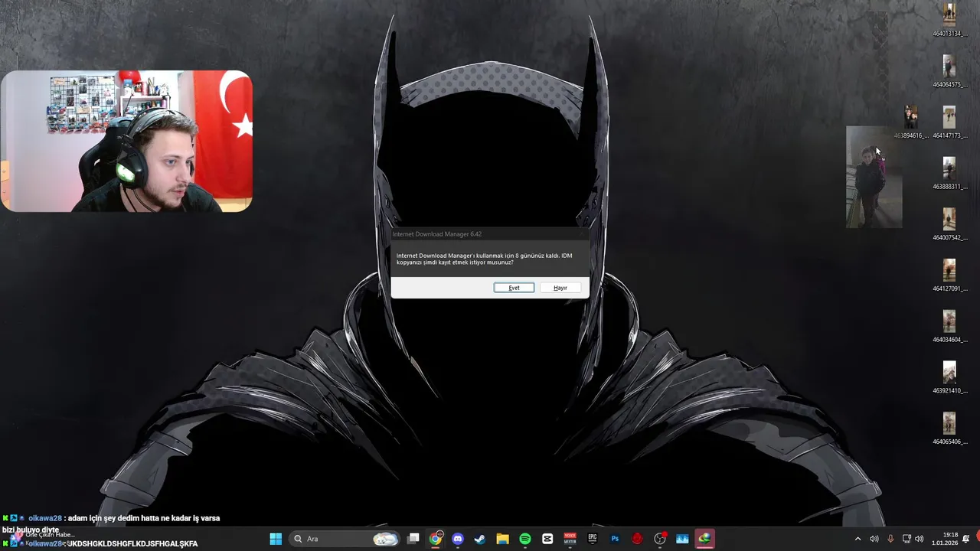Click the Internet Download Manager 6.42 title
980x551 pixels.
click(437, 234)
